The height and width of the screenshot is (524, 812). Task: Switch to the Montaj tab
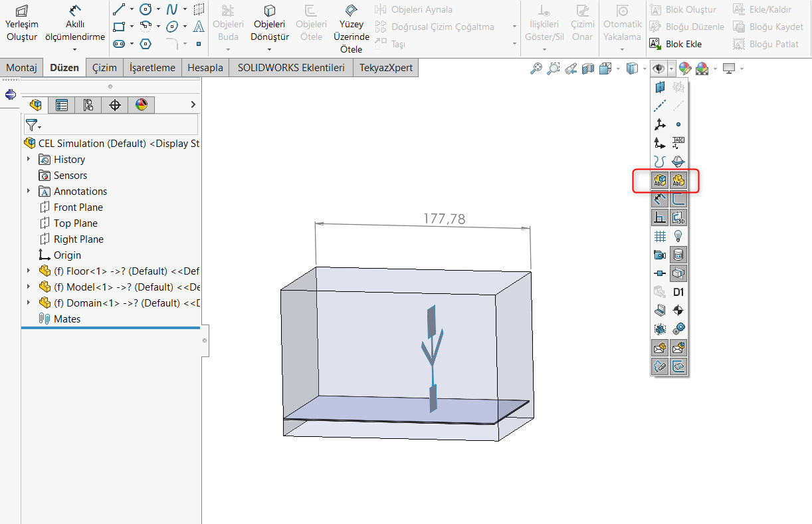[x=22, y=68]
